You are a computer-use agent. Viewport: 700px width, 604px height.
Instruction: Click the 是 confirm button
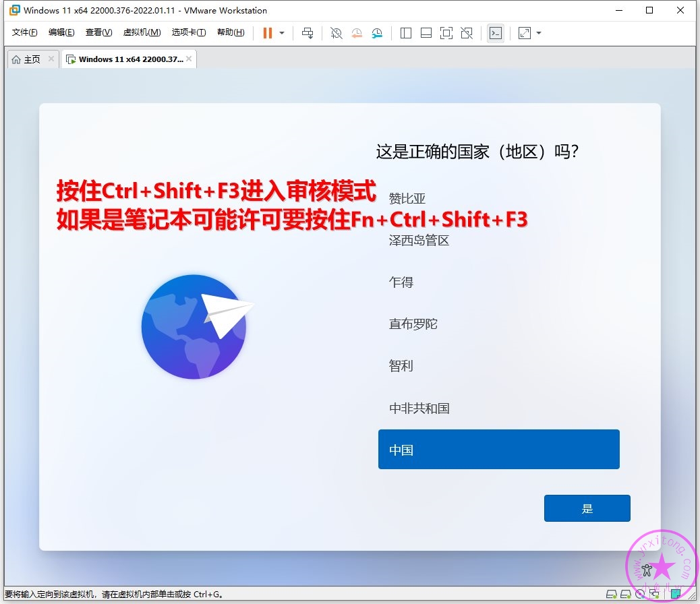(587, 508)
